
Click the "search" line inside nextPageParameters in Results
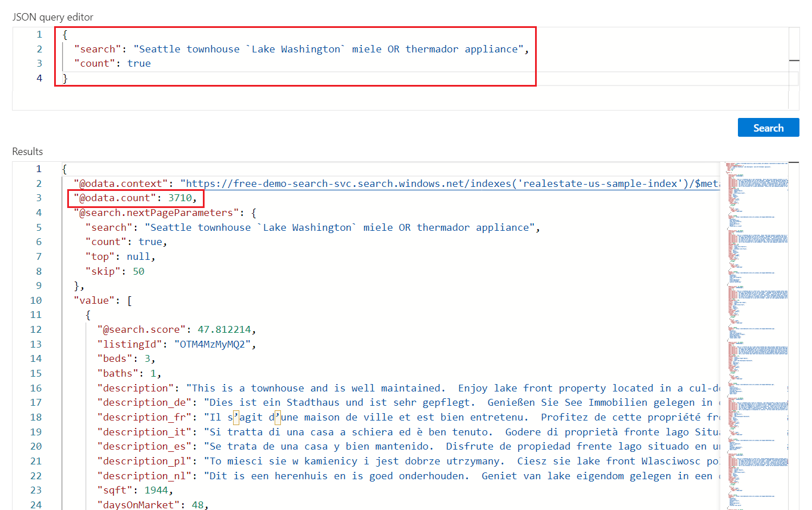pos(312,227)
